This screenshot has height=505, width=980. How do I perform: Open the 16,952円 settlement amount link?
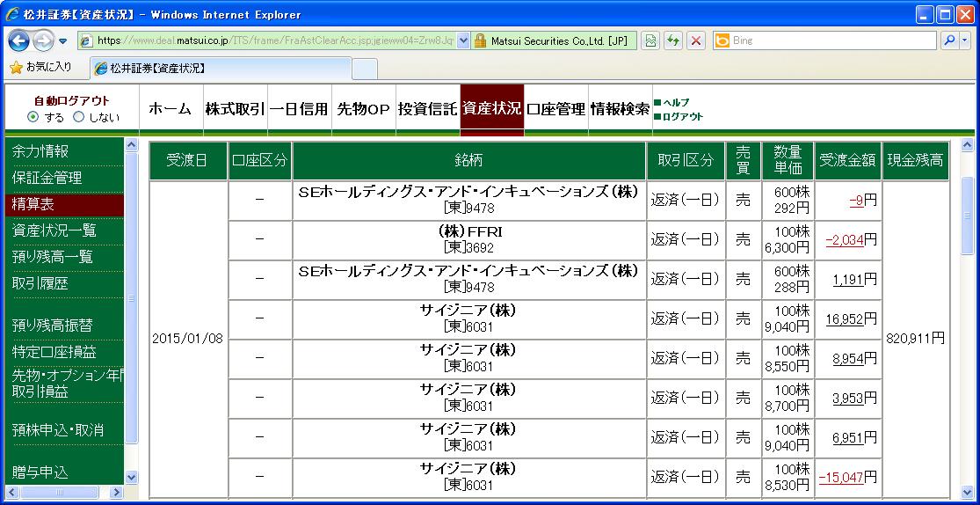tap(845, 319)
